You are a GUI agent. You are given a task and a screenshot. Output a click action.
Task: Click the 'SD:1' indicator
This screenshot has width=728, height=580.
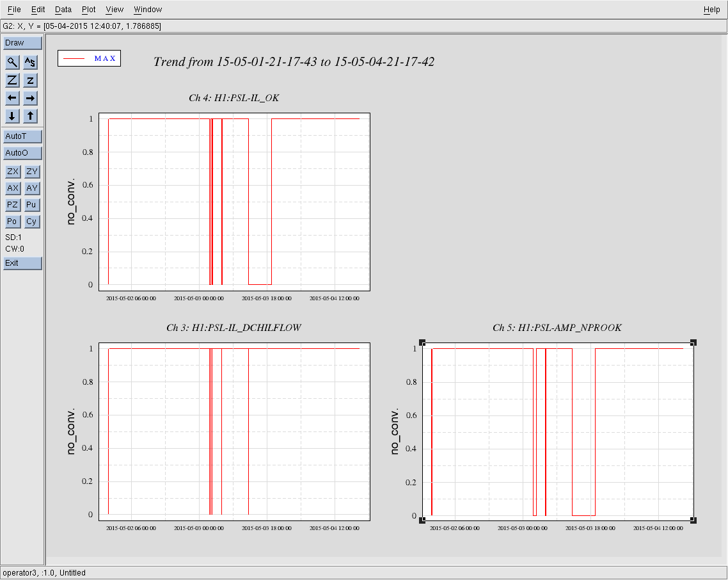[x=13, y=238]
